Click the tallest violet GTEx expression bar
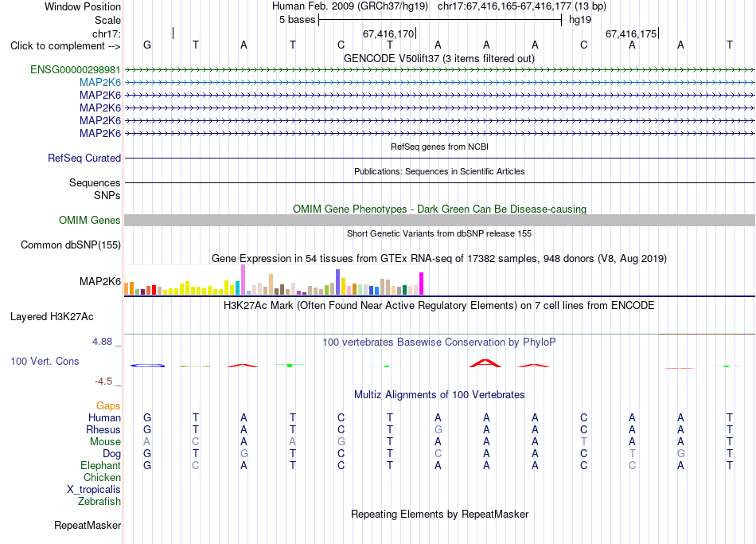The height and width of the screenshot is (544, 756). (x=243, y=280)
